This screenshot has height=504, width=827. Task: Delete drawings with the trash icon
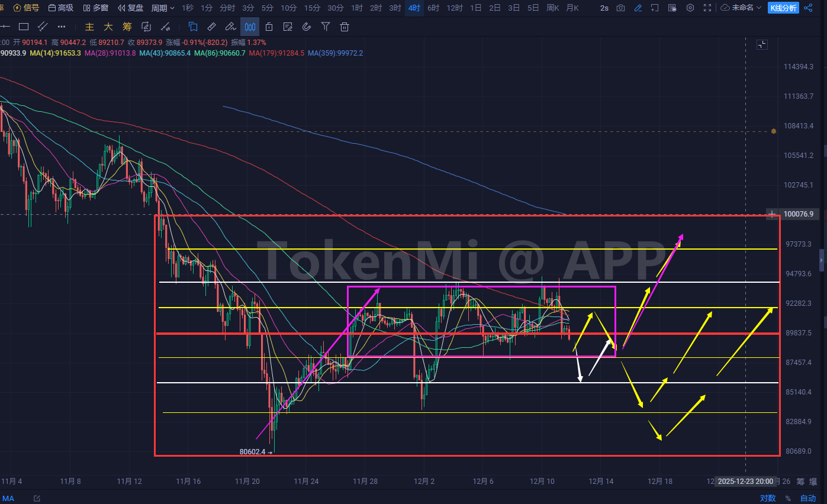(345, 27)
